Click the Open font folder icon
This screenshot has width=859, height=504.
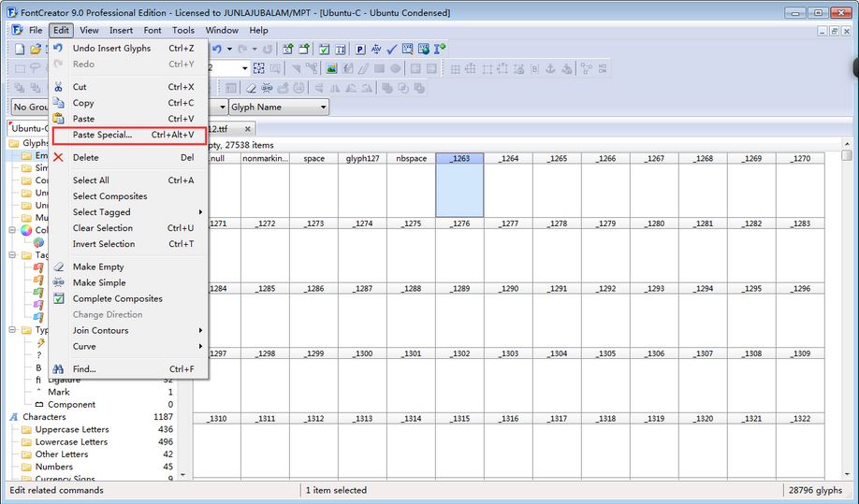[x=36, y=49]
